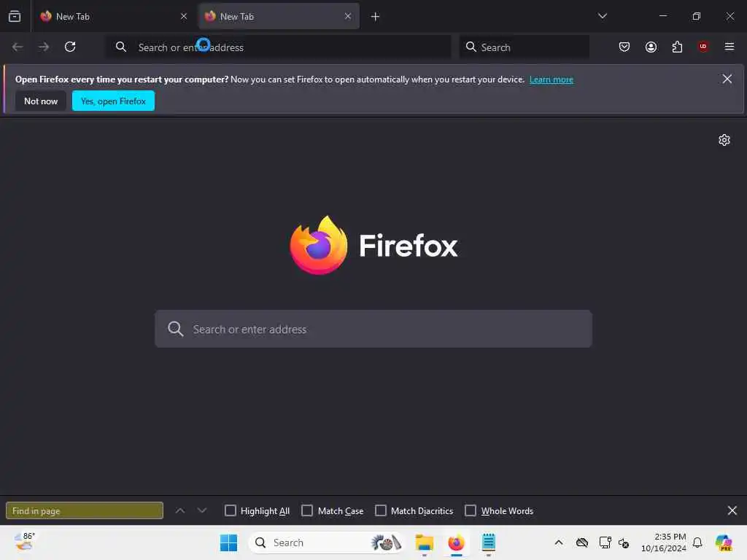The image size is (747, 560).
Task: Click the toolbar Search box
Action: click(524, 47)
